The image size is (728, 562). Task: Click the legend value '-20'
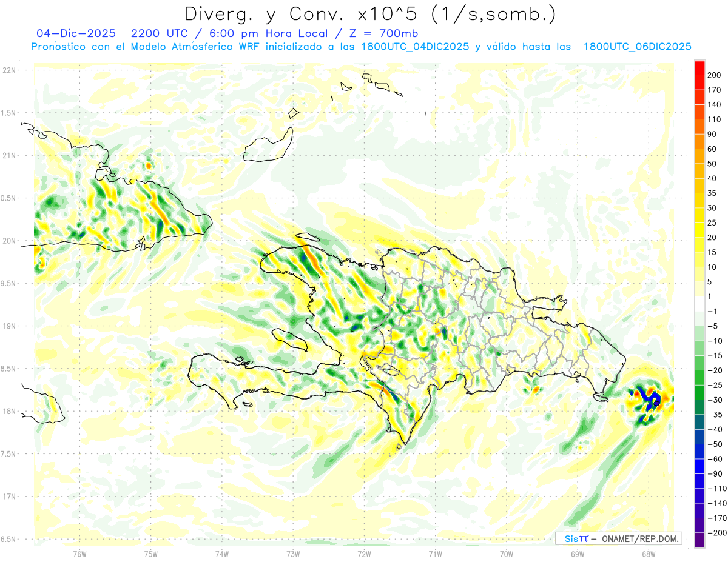coord(716,370)
